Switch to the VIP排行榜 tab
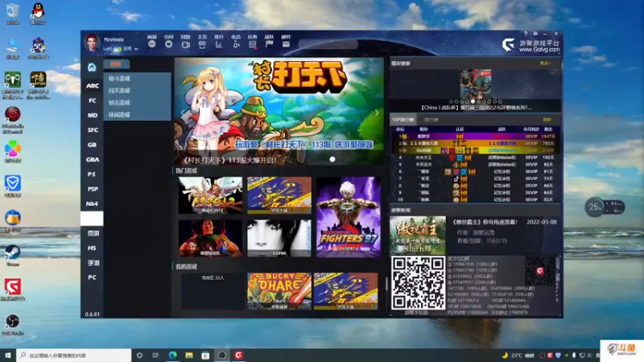644x362 pixels. [x=403, y=119]
